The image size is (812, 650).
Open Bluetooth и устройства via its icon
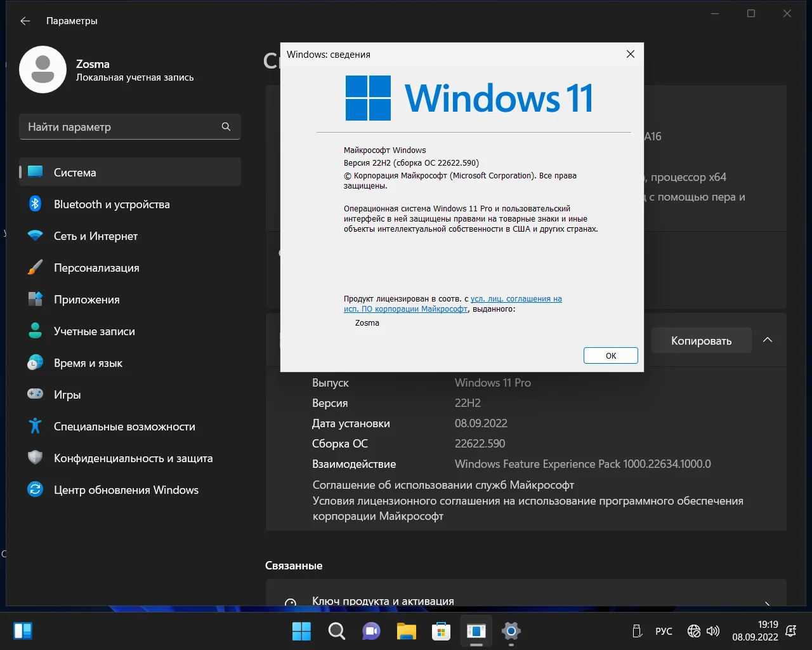36,204
